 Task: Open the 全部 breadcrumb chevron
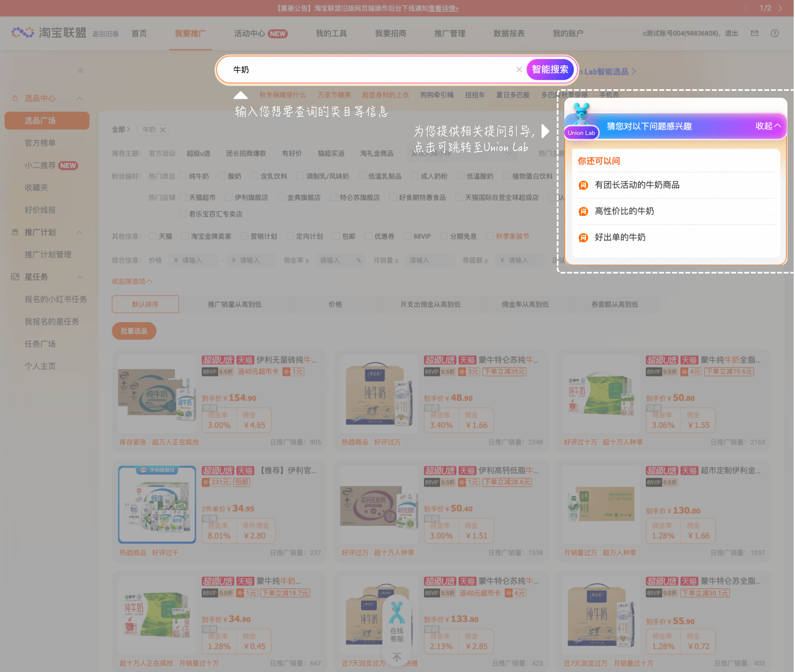coord(128,129)
